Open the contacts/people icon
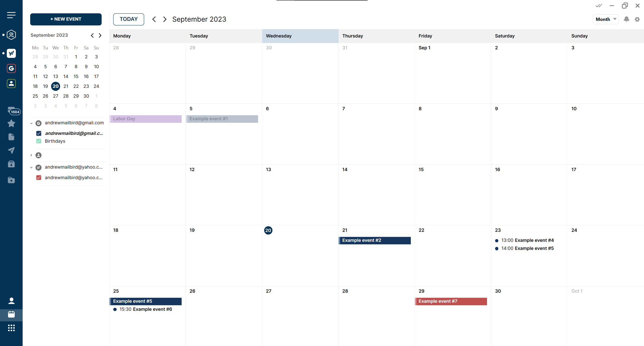The image size is (644, 346). [x=12, y=84]
